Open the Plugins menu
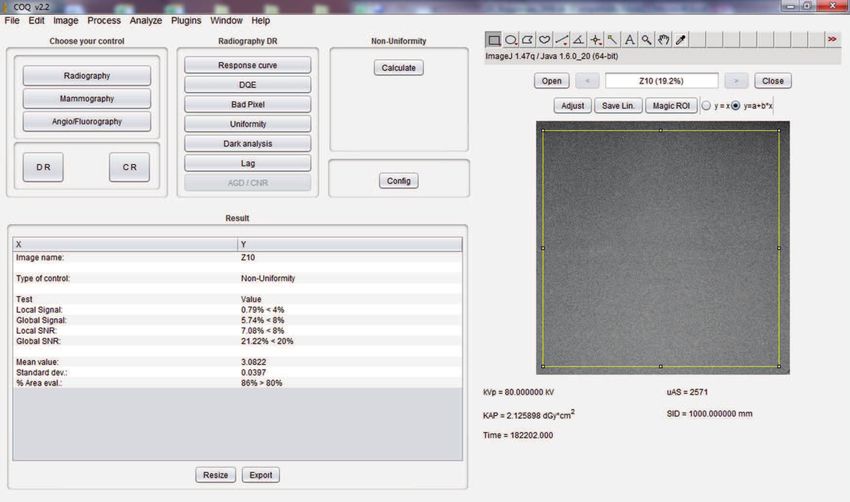 coord(186,21)
